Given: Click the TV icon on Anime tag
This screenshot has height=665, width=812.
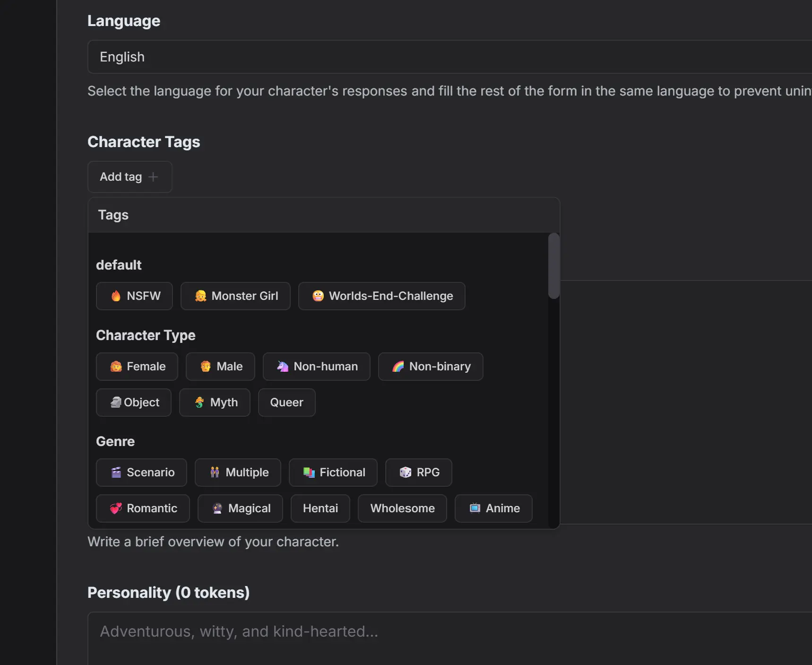Looking at the screenshot, I should click(x=475, y=508).
